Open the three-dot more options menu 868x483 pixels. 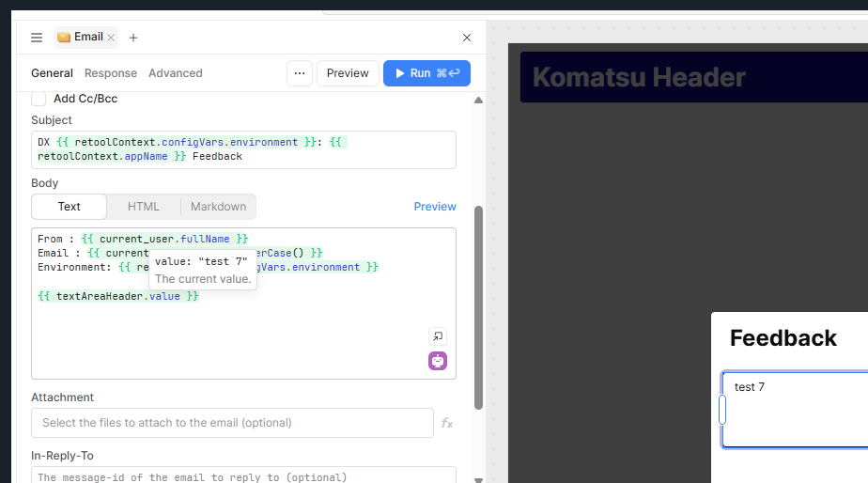coord(299,73)
